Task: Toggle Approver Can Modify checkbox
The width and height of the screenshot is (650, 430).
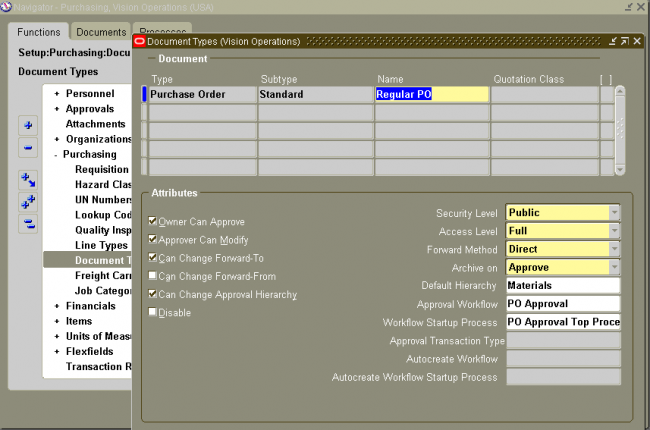Action: (x=153, y=239)
